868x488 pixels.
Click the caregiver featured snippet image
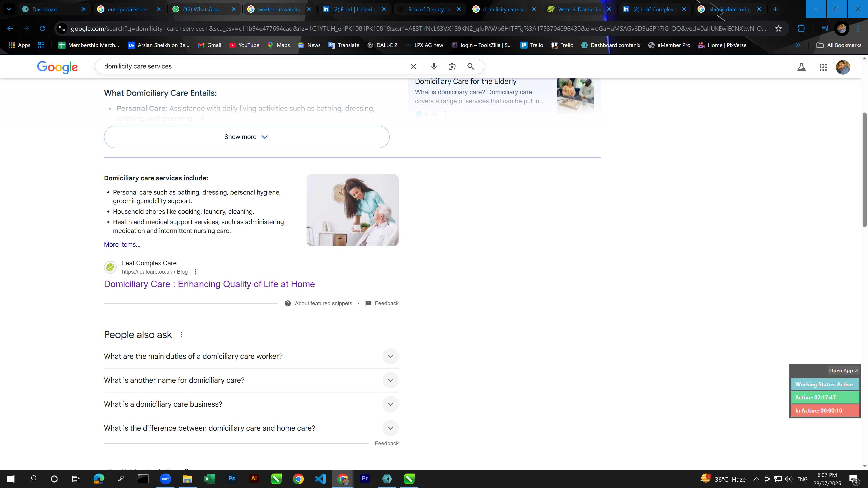[x=352, y=210]
